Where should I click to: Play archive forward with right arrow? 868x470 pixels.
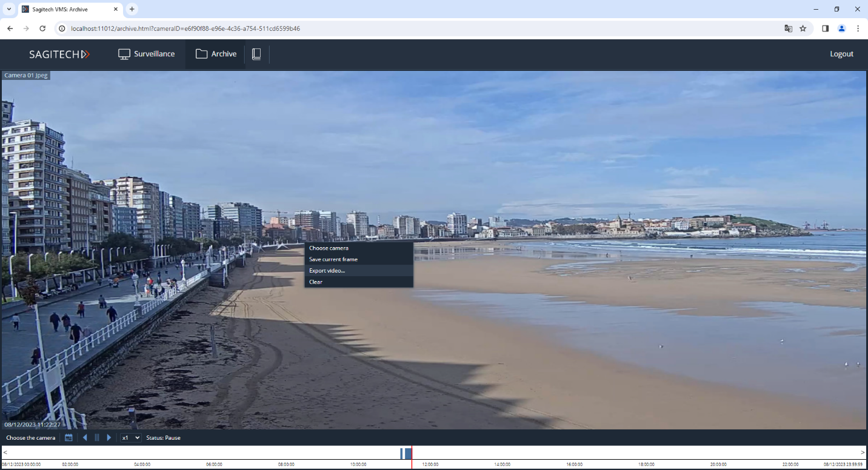click(x=109, y=437)
